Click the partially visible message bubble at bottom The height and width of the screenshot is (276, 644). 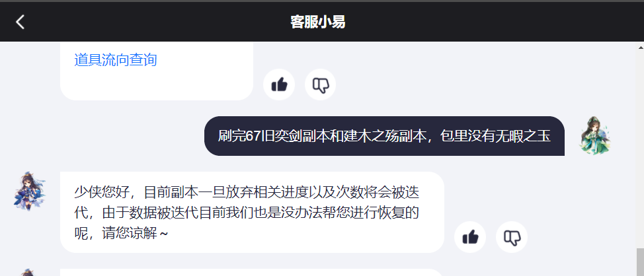[x=252, y=272]
